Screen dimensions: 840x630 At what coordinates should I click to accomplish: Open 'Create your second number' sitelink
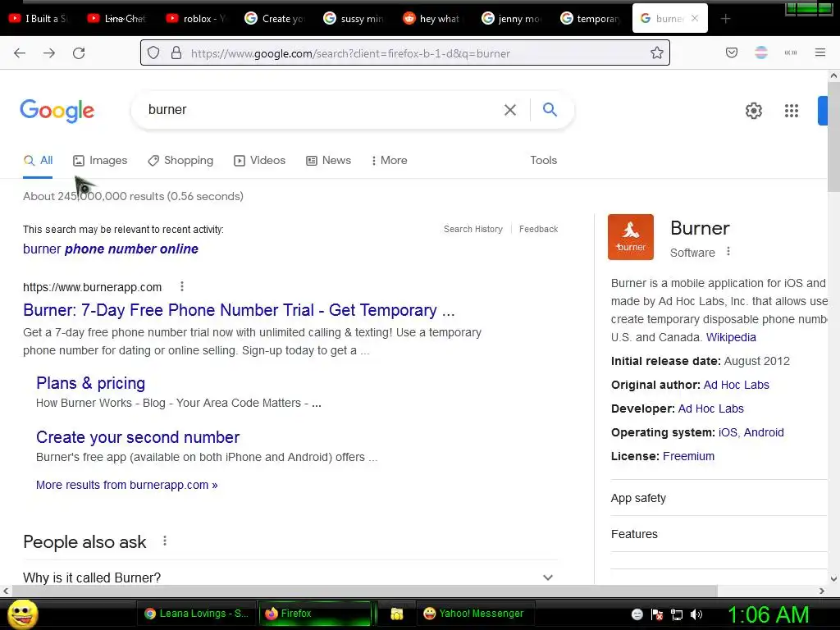tap(138, 437)
